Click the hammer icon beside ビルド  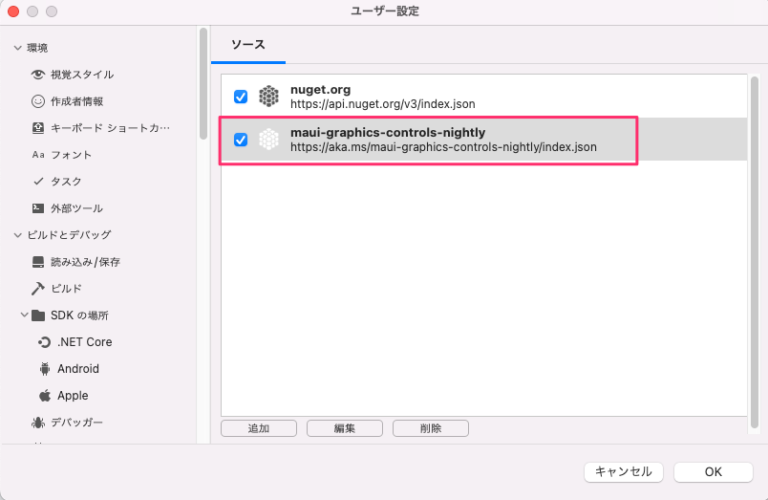coord(38,288)
